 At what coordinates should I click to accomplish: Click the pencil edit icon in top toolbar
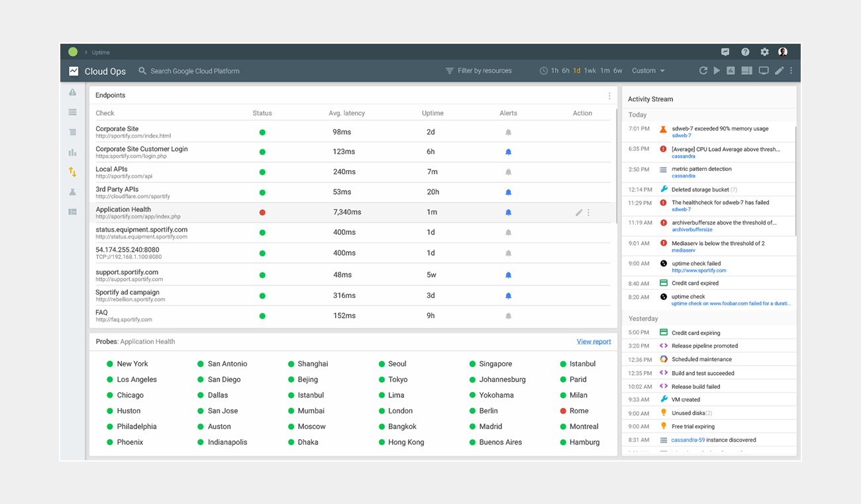779,71
